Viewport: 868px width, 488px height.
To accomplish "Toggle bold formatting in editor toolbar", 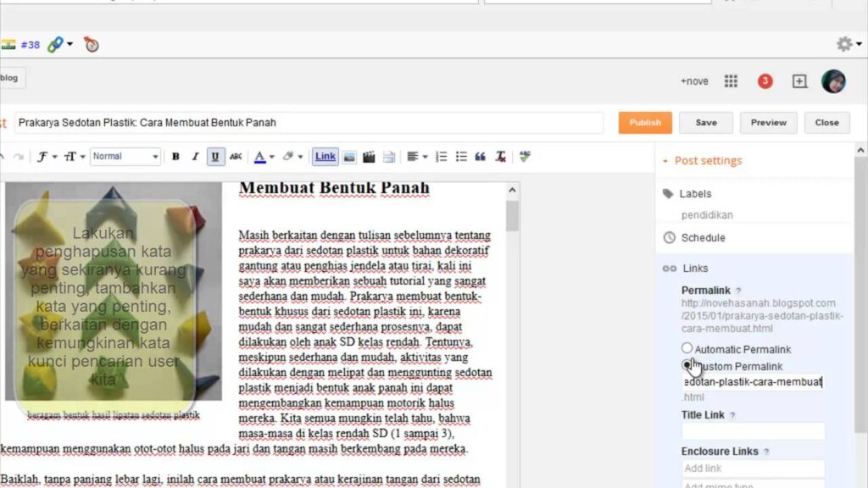I will click(x=175, y=157).
